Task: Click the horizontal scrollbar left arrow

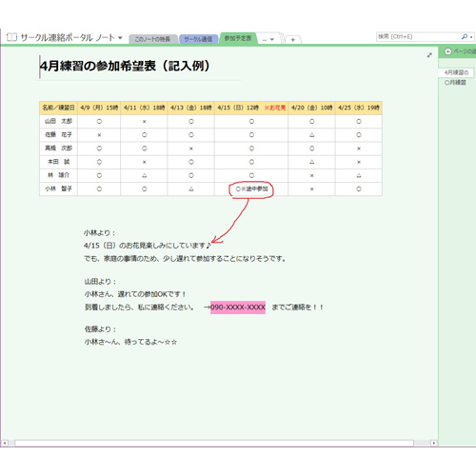Action: click(5, 443)
